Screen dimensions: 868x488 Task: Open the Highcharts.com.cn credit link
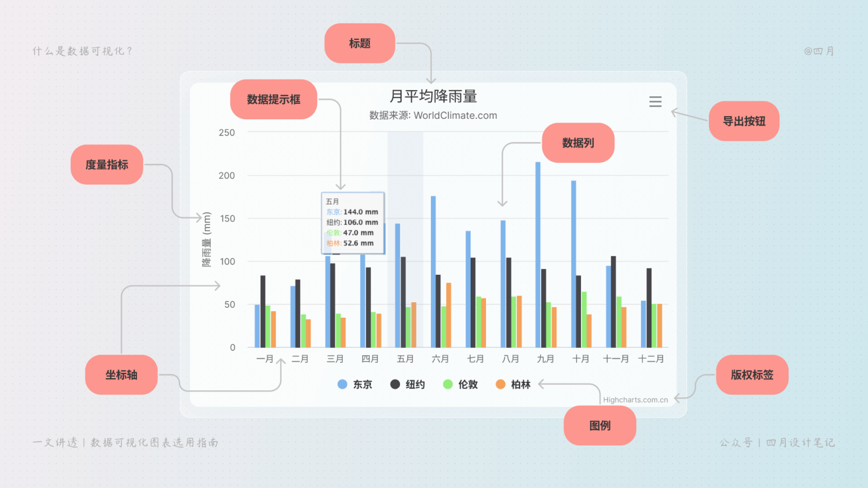tap(635, 400)
